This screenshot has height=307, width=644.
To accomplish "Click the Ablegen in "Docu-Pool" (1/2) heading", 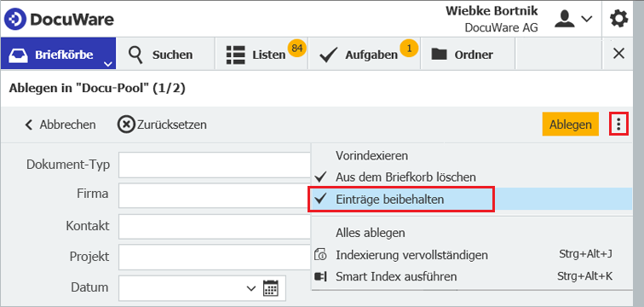I will click(97, 89).
